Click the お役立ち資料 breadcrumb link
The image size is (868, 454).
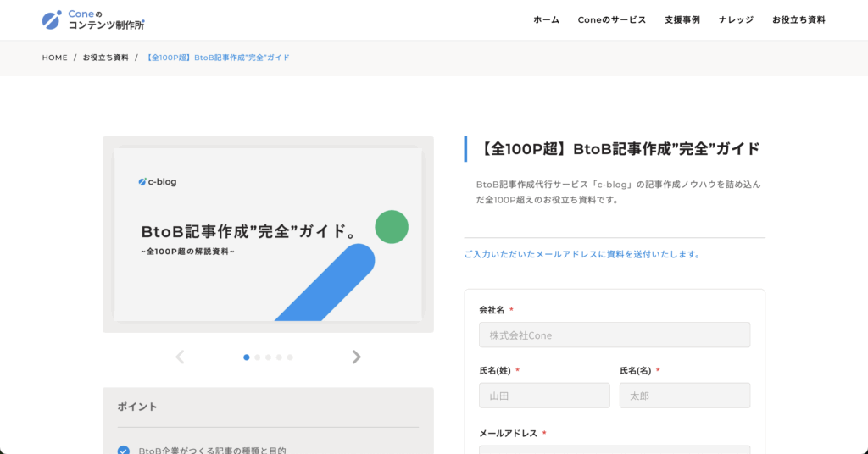coord(106,58)
